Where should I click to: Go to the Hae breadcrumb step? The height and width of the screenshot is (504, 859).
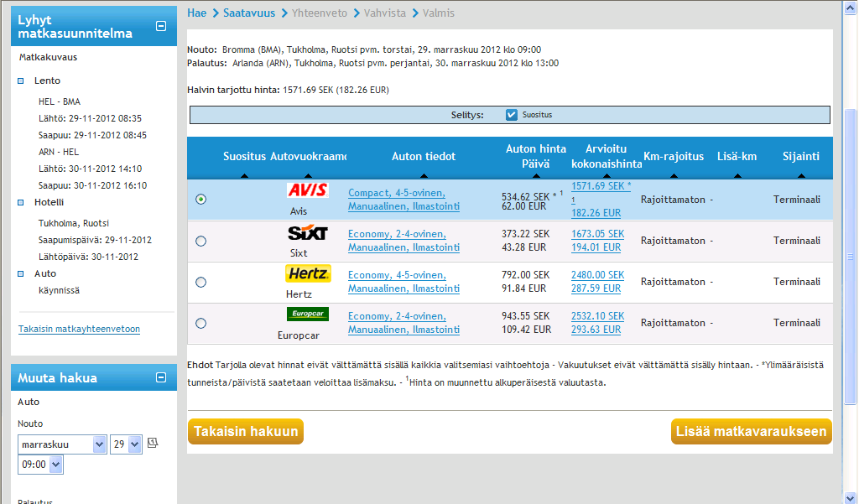point(196,13)
